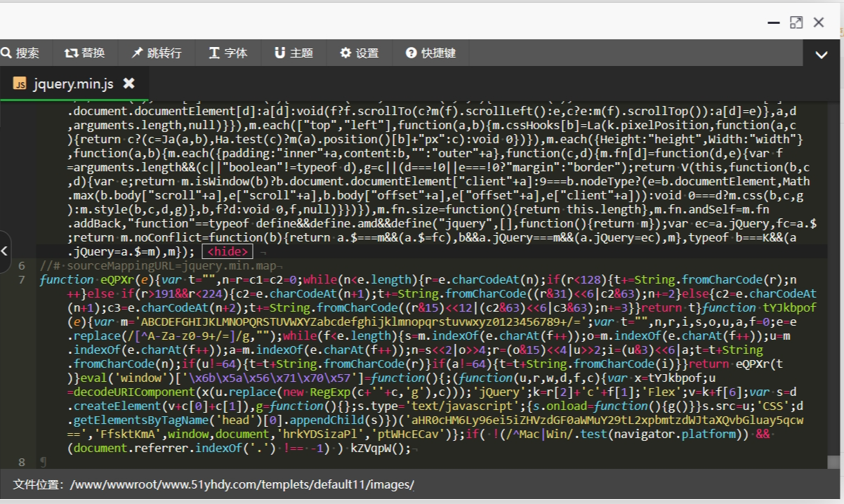The width and height of the screenshot is (844, 504).
Task: Open the 设置 settings panel
Action: pos(360,53)
